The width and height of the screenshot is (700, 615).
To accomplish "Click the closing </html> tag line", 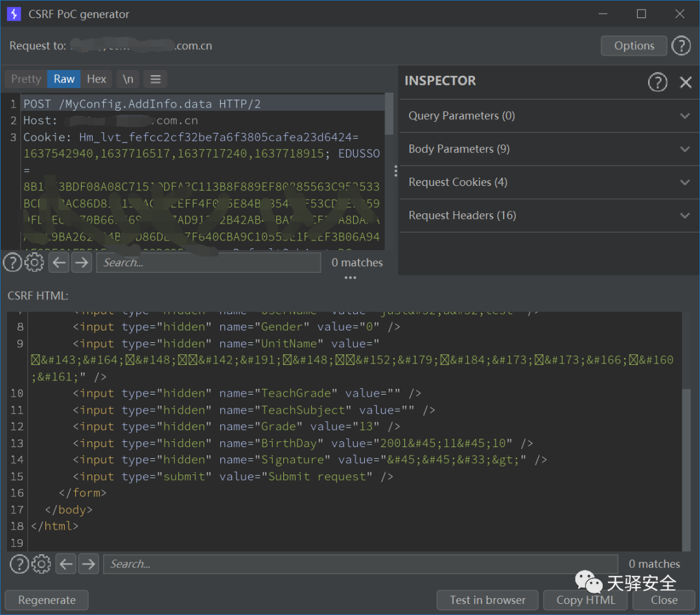I will (54, 526).
